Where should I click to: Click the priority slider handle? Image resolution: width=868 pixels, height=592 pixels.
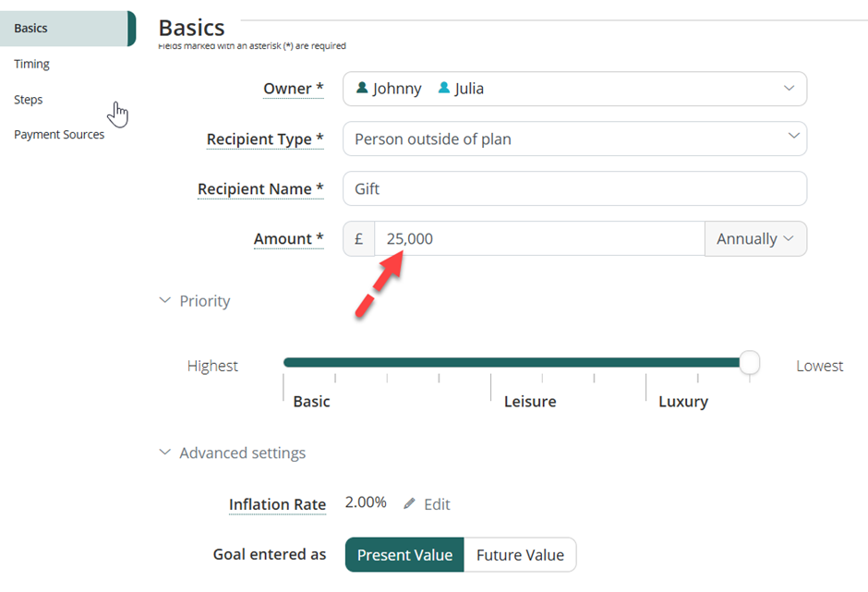tap(750, 363)
